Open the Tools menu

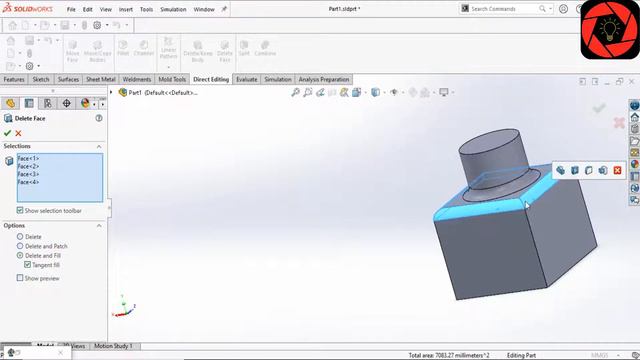click(146, 9)
